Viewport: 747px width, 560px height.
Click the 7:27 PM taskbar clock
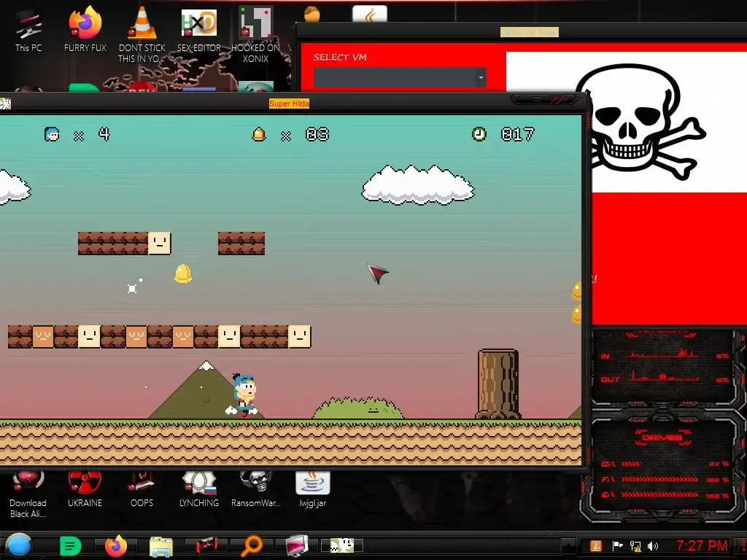tap(702, 545)
